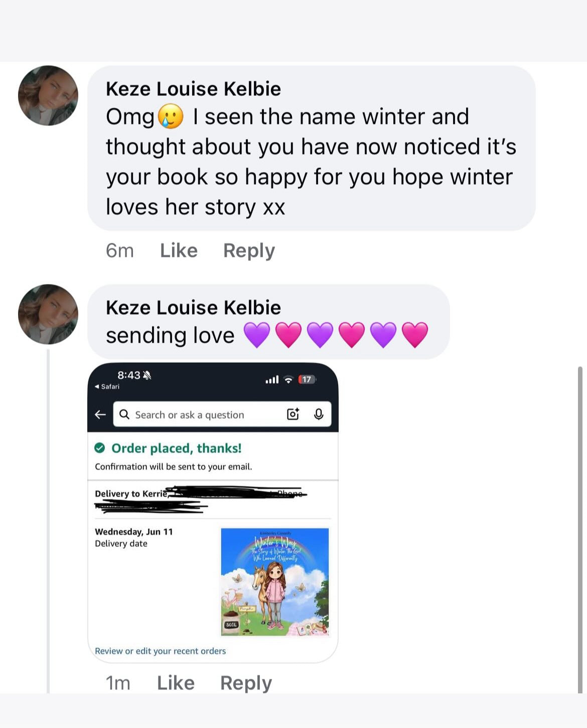The image size is (587, 728).
Task: Click the Keze Louise Kelbie name on first comment
Action: pyautogui.click(x=193, y=89)
